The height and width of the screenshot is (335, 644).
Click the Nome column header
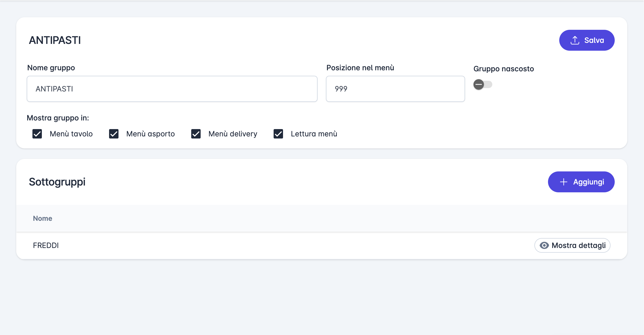point(43,218)
